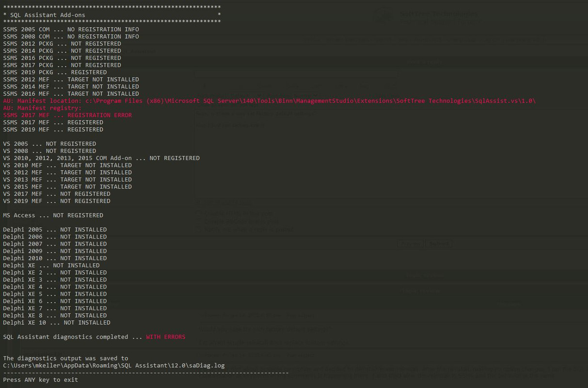Click the "Delphi 2007 ... NOT INSTALLED" line

[x=55, y=244]
